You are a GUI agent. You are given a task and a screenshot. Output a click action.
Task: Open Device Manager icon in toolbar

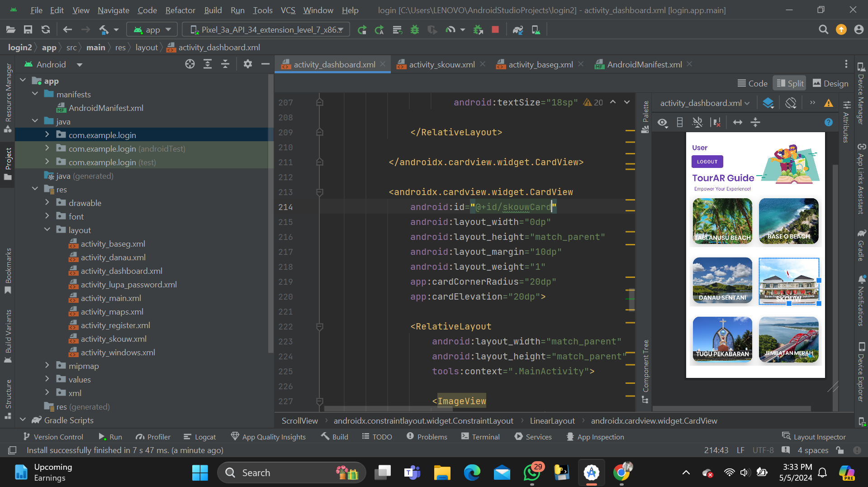(x=536, y=30)
